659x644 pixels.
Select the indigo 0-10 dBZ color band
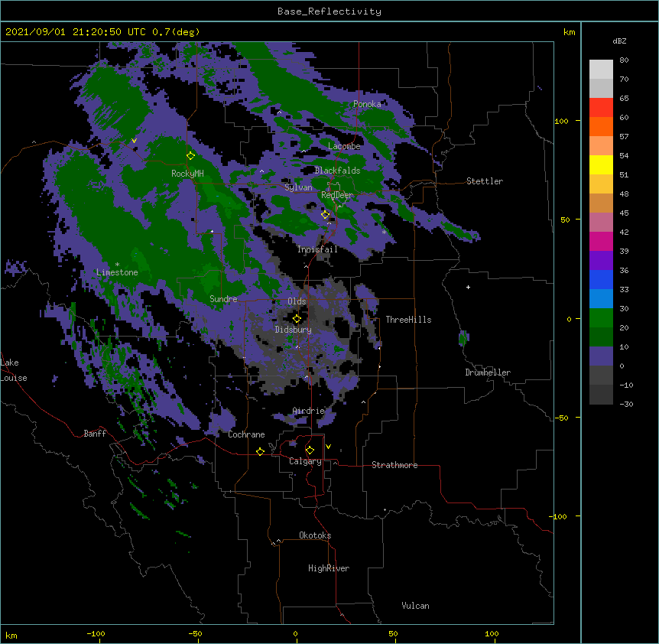[601, 356]
